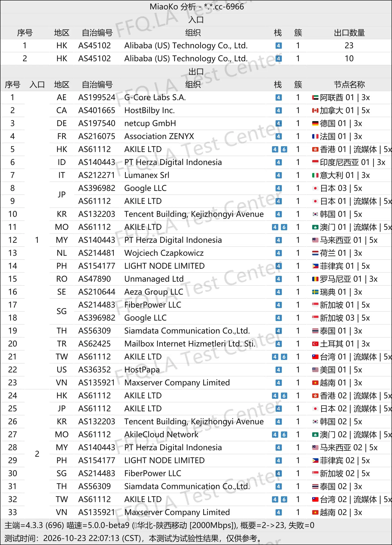The width and height of the screenshot is (392, 545).
Task: Click the Germany flag beside 德国 01
Action: tap(315, 124)
